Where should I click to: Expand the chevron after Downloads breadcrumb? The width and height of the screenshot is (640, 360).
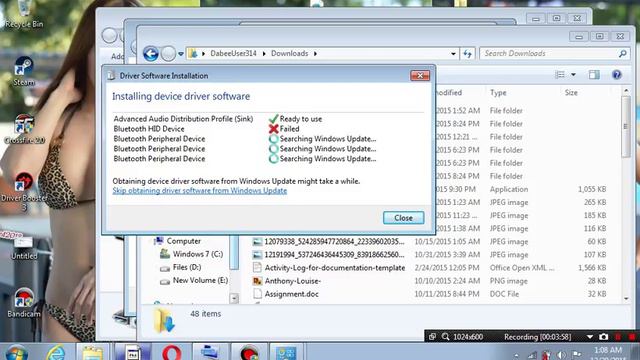(x=315, y=53)
